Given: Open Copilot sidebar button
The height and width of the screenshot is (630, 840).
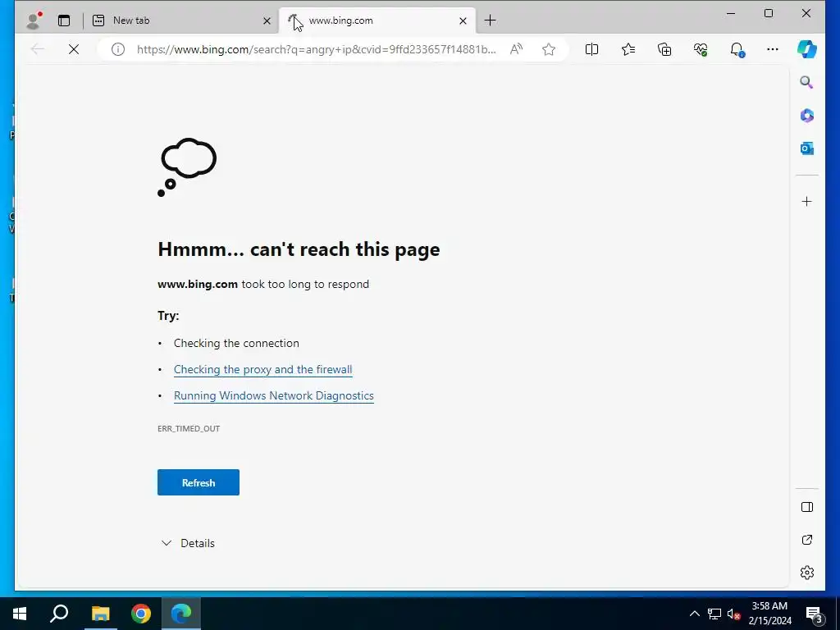Looking at the screenshot, I should click(807, 49).
